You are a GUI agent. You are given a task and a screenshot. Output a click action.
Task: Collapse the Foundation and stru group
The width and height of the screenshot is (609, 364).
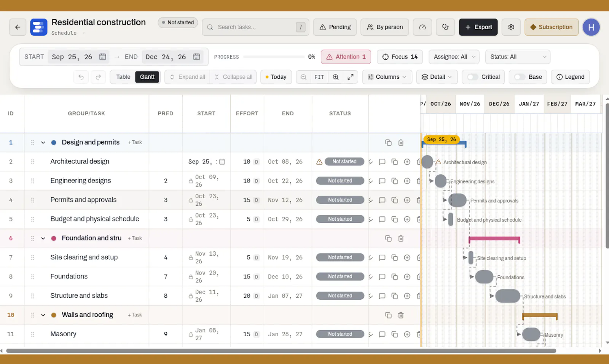pyautogui.click(x=43, y=238)
